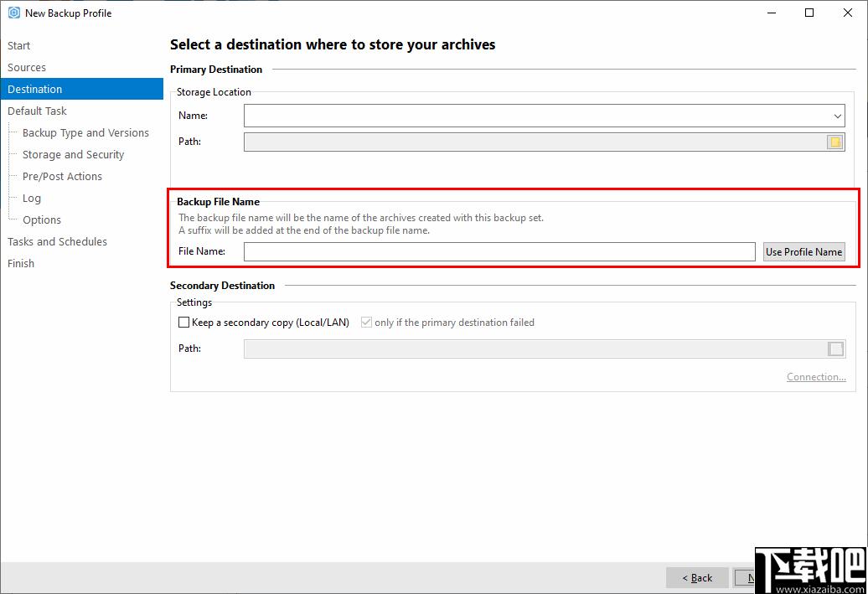Go to the Sources step

click(x=27, y=68)
